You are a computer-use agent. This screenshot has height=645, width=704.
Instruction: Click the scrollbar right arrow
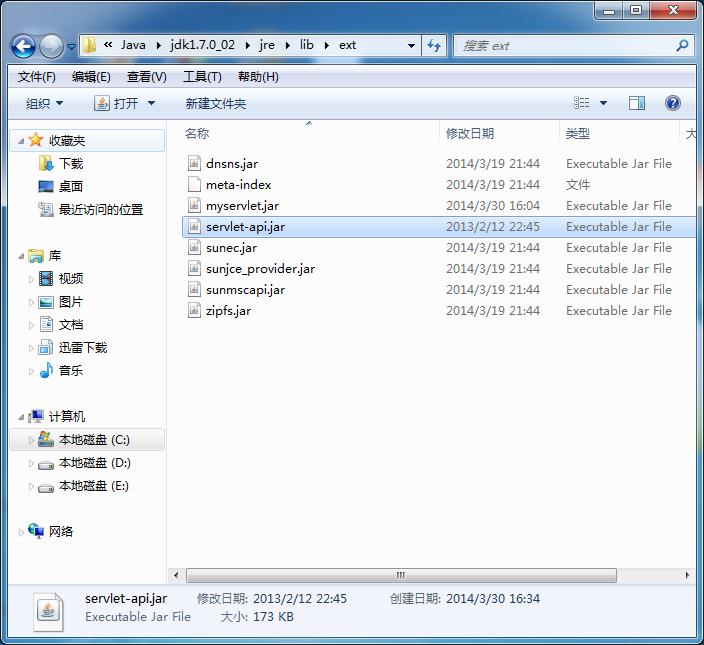tap(687, 575)
